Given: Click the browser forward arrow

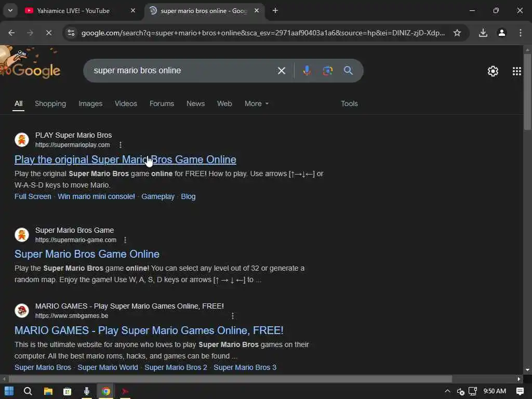Looking at the screenshot, I should tap(30, 33).
